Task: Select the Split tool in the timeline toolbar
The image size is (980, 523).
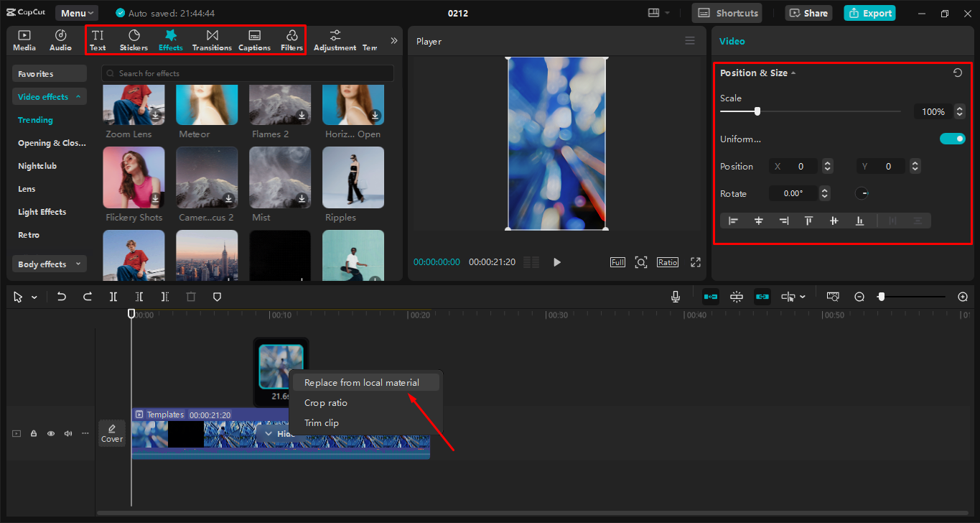Action: [x=113, y=296]
